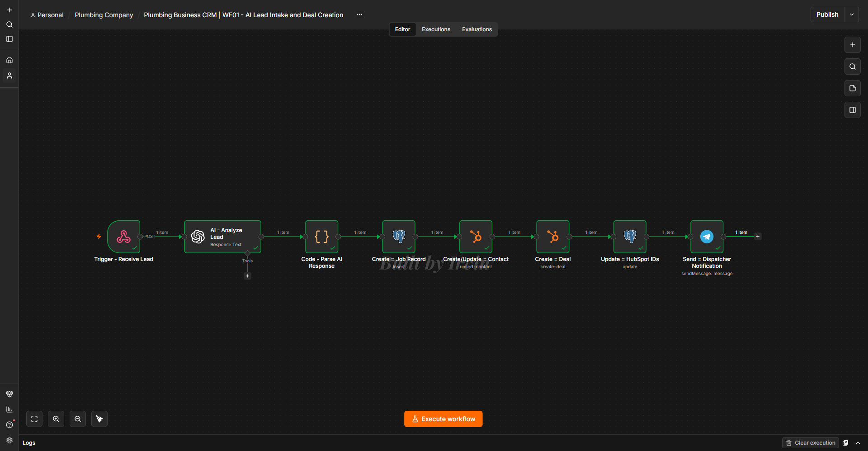
Task: Click Execute workflow button
Action: (443, 419)
